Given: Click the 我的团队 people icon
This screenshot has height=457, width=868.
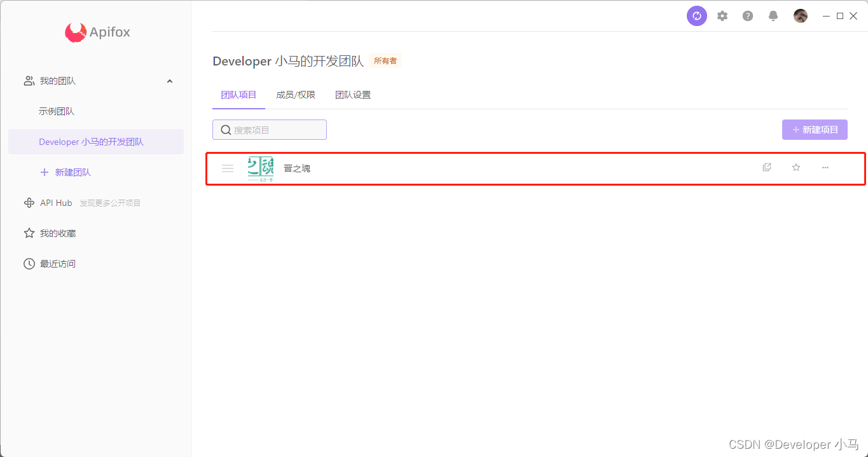Looking at the screenshot, I should 29,81.
